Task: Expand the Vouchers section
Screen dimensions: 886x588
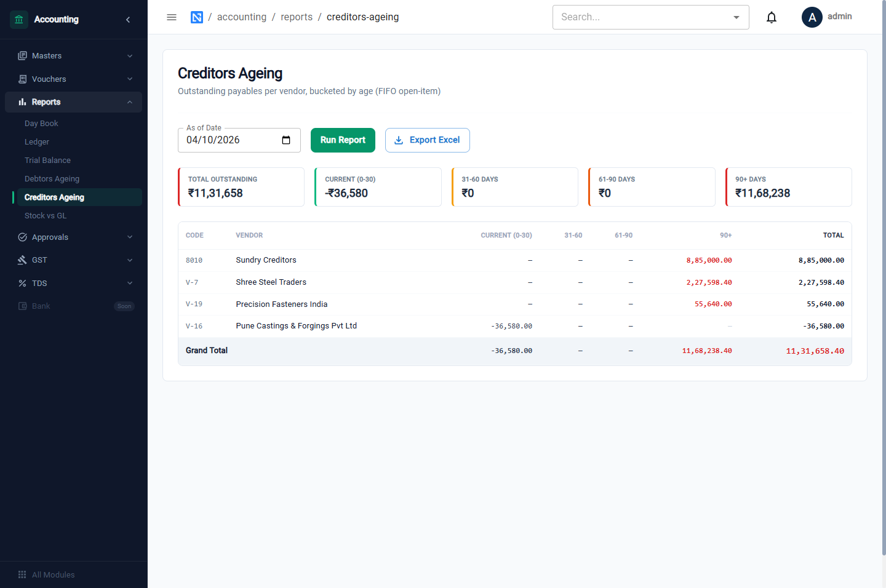Action: 74,79
